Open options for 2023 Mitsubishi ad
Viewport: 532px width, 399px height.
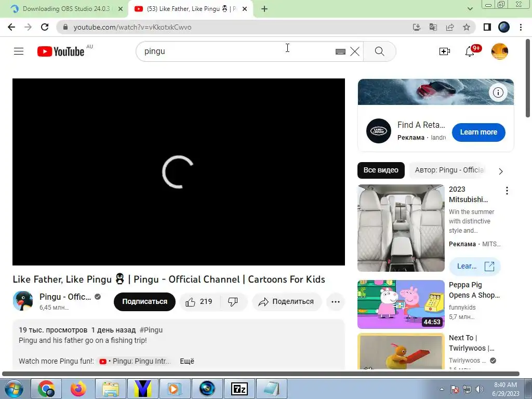[507, 190]
